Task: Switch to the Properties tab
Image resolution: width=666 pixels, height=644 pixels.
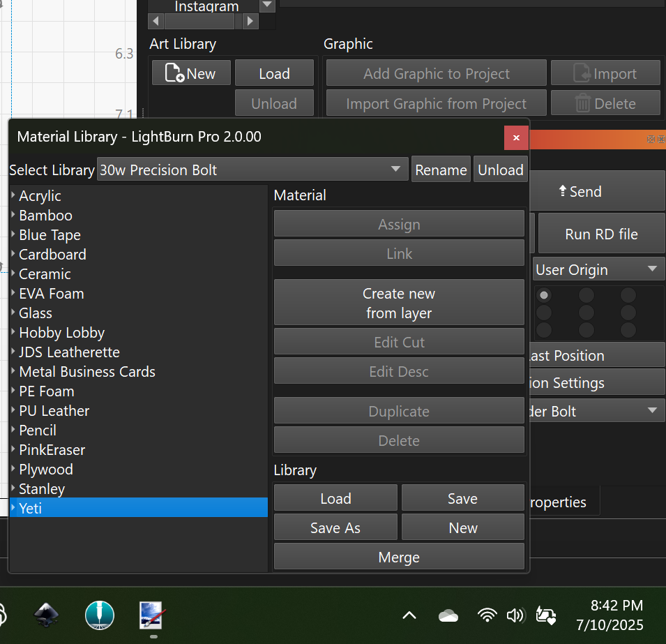Action: click(564, 502)
